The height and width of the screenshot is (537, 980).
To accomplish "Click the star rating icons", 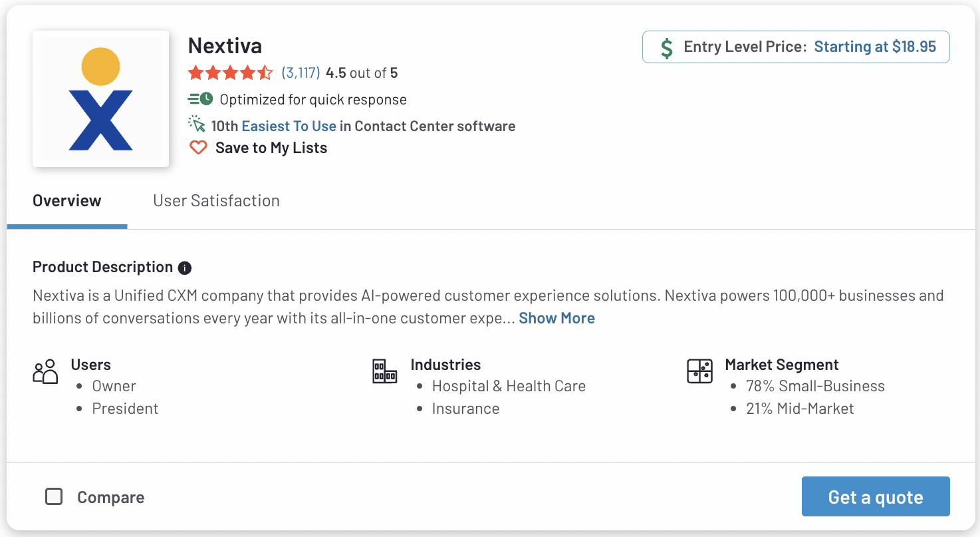I will pos(231,73).
